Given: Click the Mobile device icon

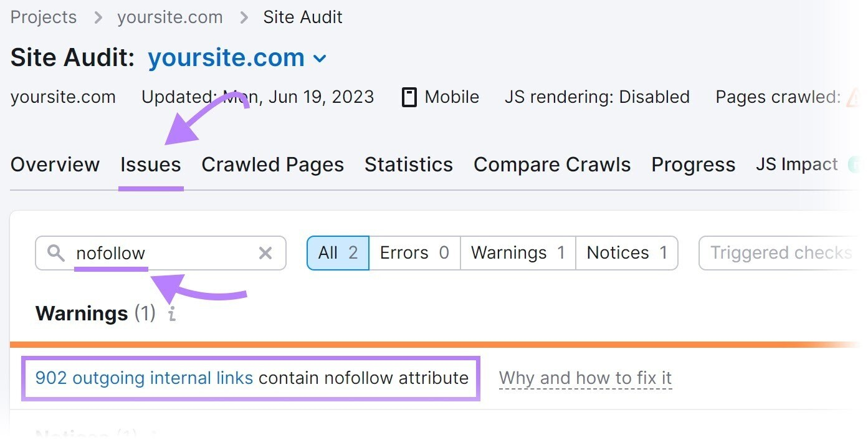Looking at the screenshot, I should pos(409,97).
